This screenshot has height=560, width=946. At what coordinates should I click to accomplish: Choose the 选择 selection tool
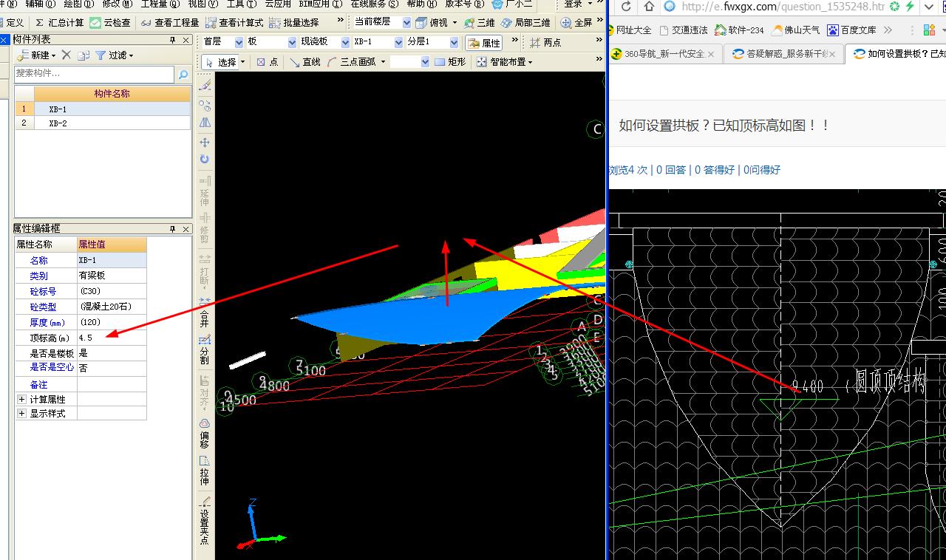220,62
